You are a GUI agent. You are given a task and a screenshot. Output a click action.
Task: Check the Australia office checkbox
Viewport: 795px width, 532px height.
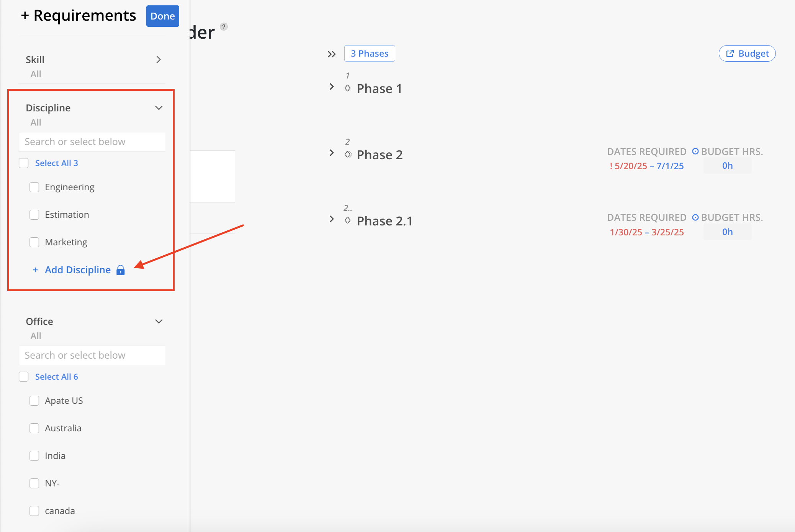[x=34, y=428]
